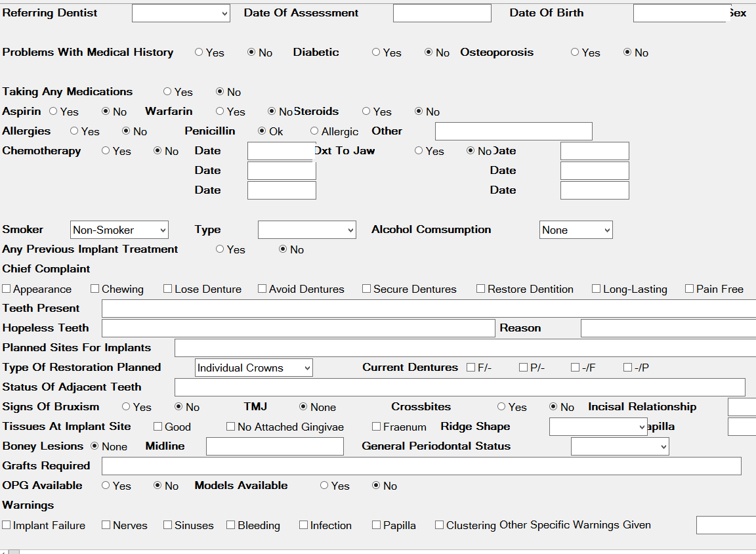The image size is (756, 554).
Task: Tick the Secure Dentures checkbox
Action: click(x=367, y=289)
